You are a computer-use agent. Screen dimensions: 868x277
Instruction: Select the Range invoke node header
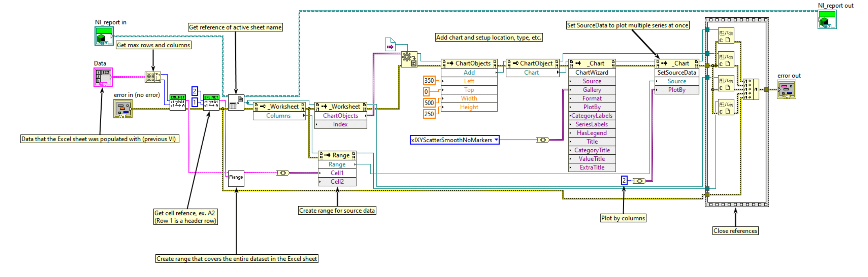click(x=337, y=155)
